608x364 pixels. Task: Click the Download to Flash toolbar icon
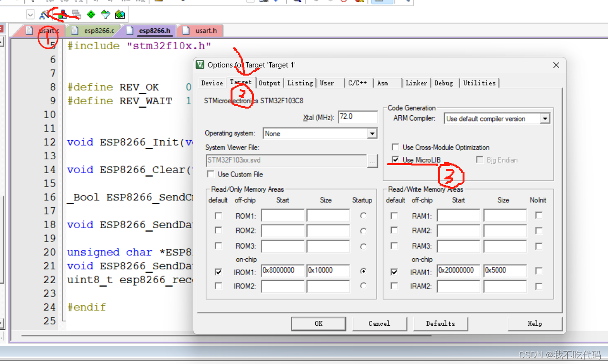coord(63,14)
